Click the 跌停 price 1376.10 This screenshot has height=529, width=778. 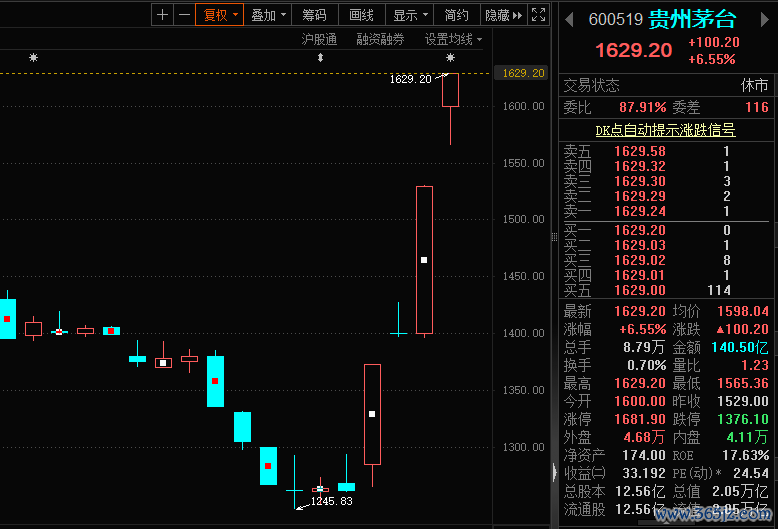[743, 419]
